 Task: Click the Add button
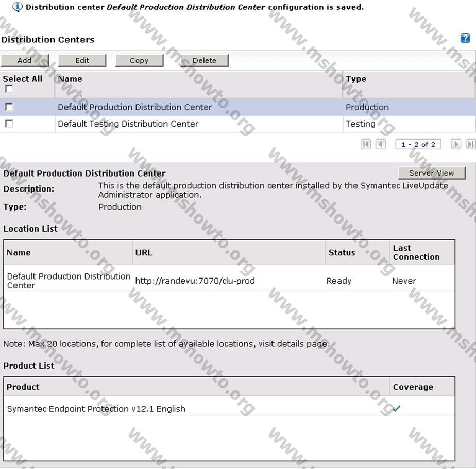point(25,60)
